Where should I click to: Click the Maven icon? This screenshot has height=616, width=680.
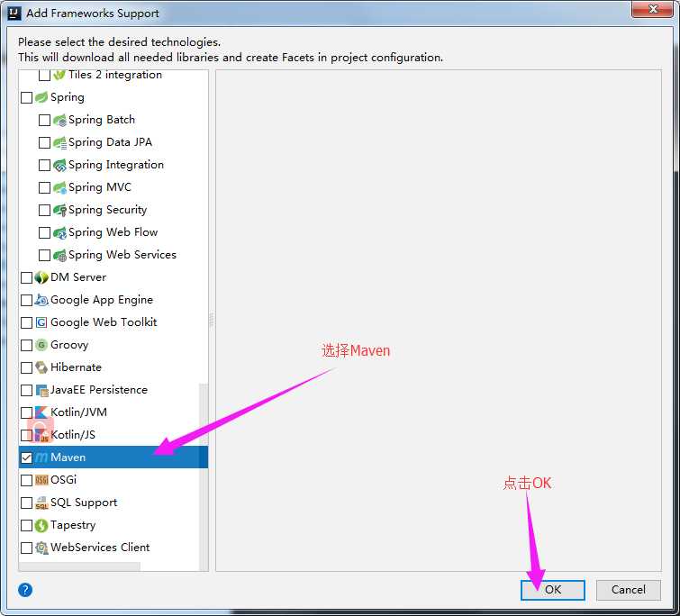point(41,457)
